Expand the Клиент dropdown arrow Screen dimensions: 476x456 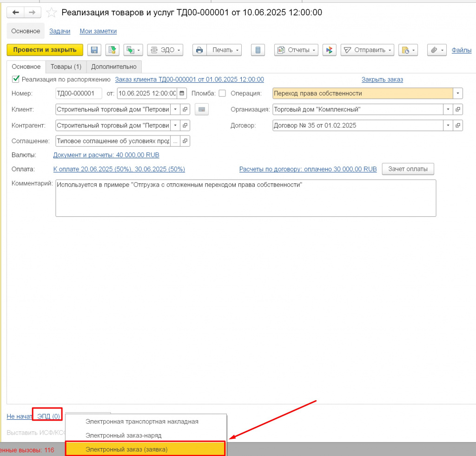point(175,109)
